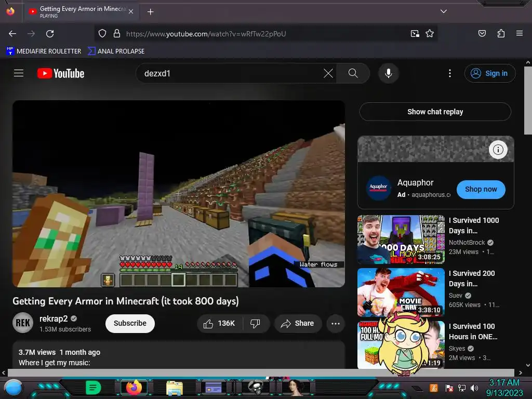Subscribe to the rekrap2 channel

click(130, 323)
